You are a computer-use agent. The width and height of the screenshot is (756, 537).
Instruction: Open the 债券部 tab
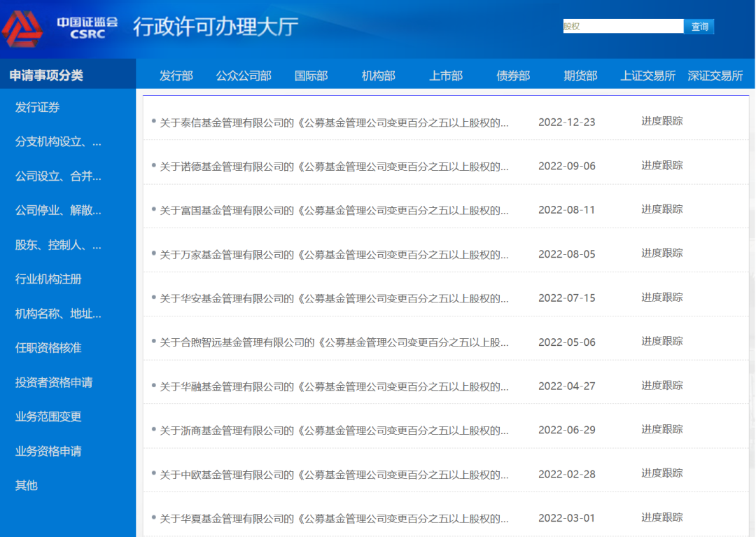pos(513,76)
